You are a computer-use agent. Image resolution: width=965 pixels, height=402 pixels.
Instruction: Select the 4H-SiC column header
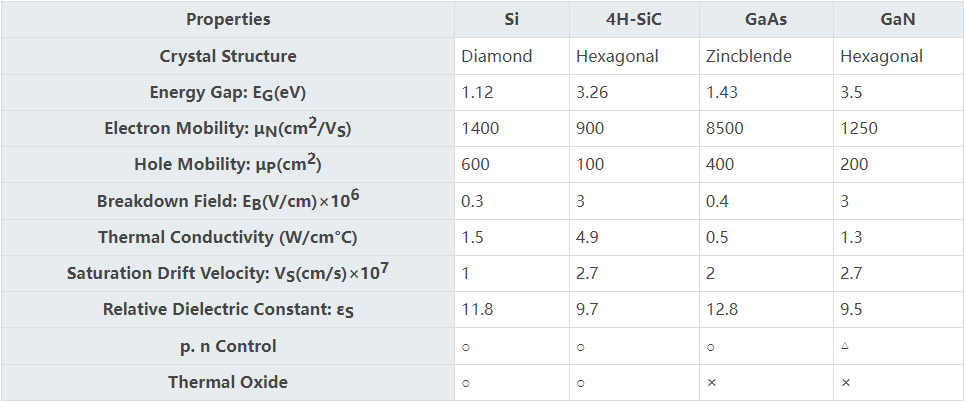pyautogui.click(x=634, y=19)
